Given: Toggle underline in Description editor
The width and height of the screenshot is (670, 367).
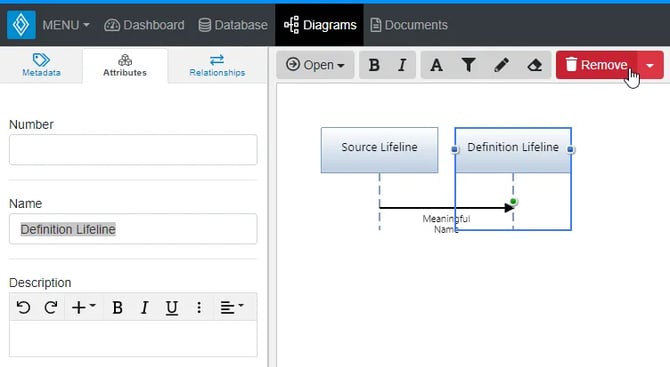Looking at the screenshot, I should 172,307.
